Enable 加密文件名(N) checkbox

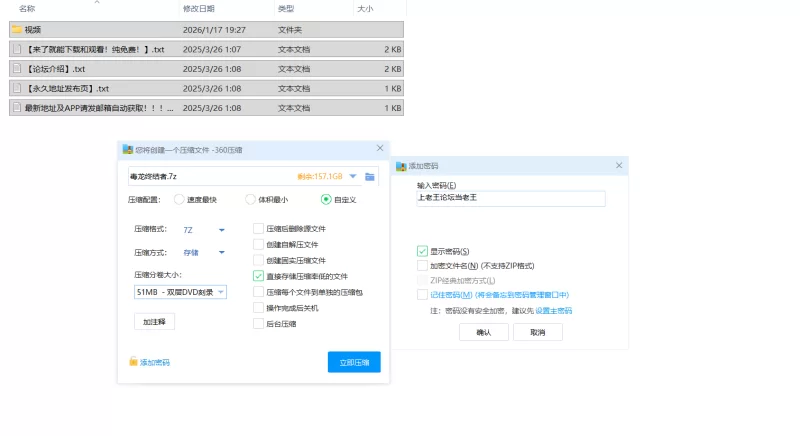click(422, 266)
